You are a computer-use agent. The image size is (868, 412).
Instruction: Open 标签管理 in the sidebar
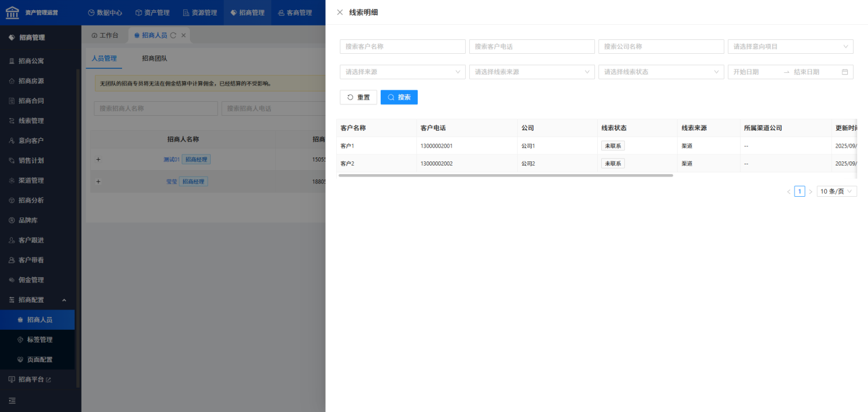(x=37, y=340)
